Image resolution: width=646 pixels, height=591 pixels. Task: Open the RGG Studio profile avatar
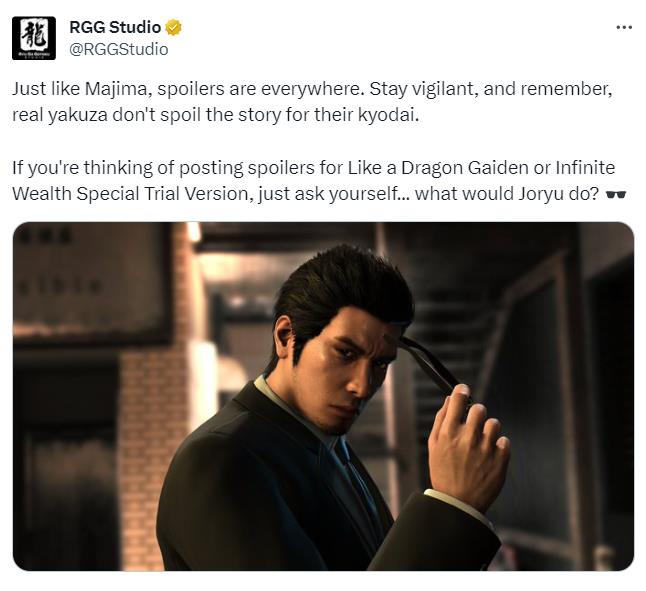pyautogui.click(x=34, y=38)
